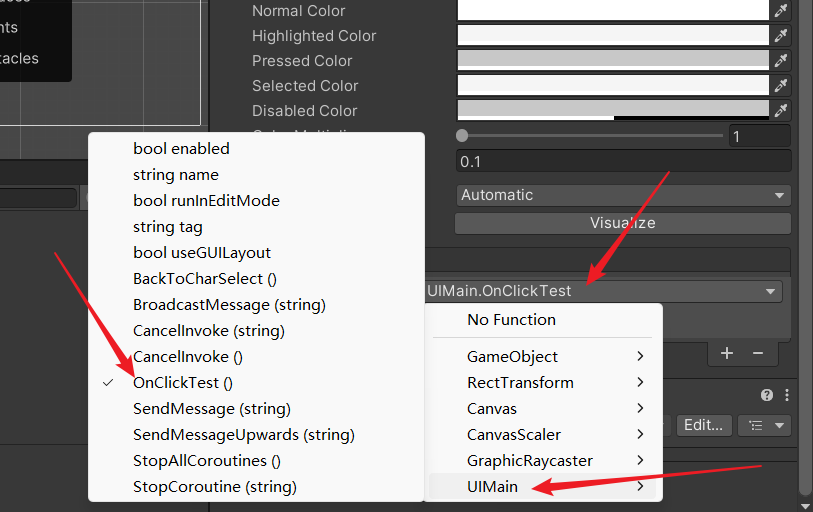Viewport: 813px width, 512px height.
Task: Choose No Function from the menu
Action: [511, 320]
